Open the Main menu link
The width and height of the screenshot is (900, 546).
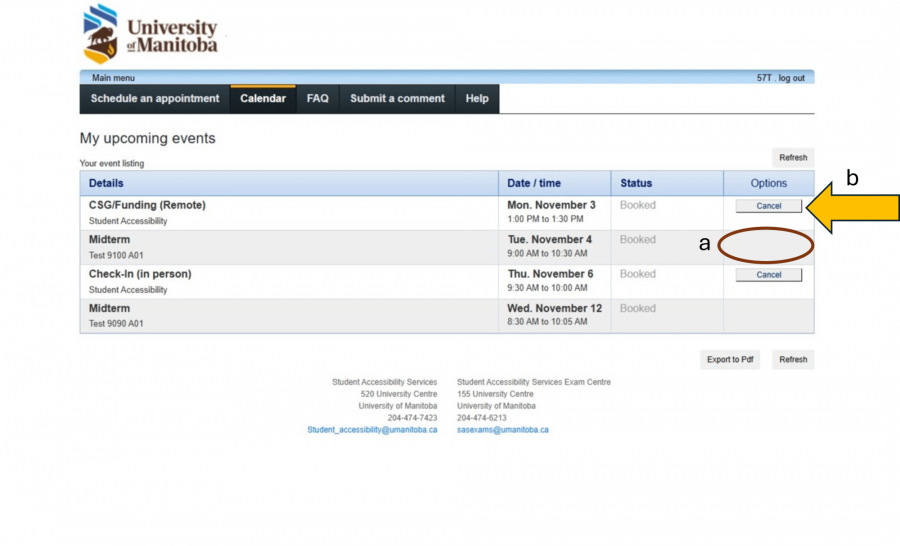click(113, 78)
